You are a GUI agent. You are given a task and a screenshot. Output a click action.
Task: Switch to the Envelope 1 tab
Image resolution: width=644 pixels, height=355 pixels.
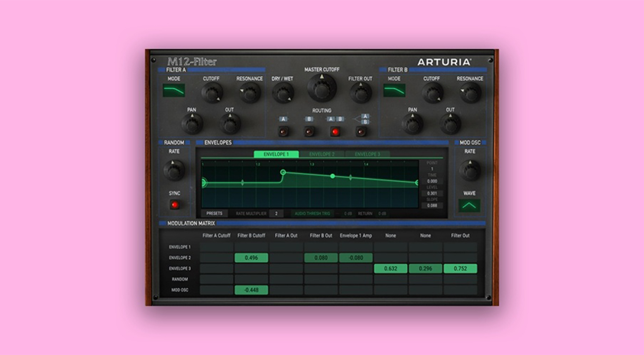276,154
